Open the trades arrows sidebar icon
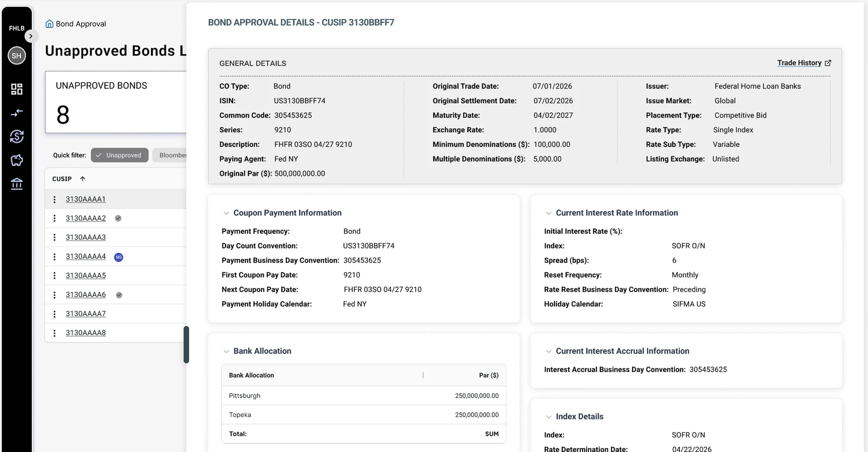868x452 pixels. point(17,113)
